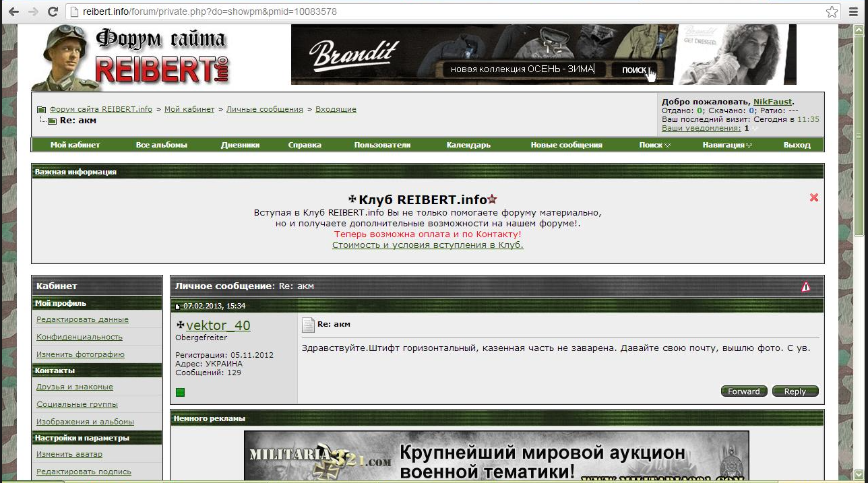The height and width of the screenshot is (483, 868).
Task: Open Справка menu item
Action: [x=305, y=145]
